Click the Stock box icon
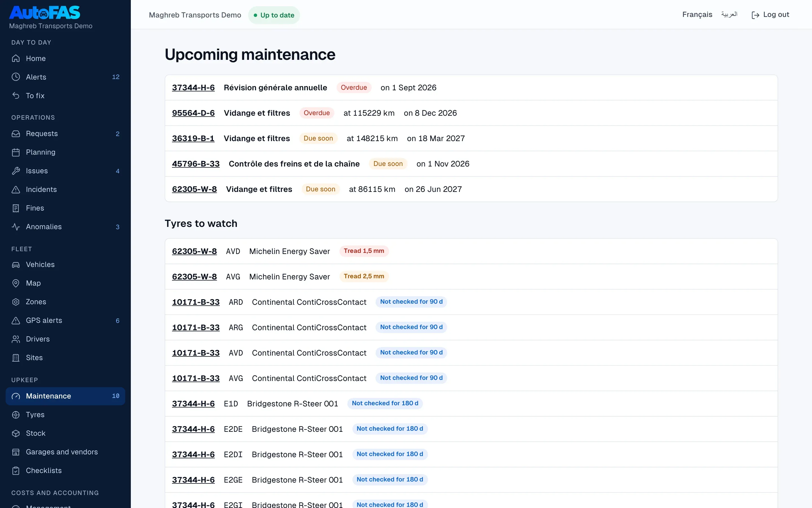 click(16, 433)
